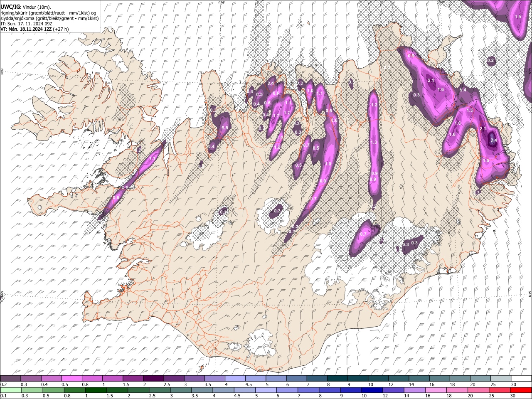Screen dimensions: 532x399
Task: Click the 3.4 precipitation value on the map
Action: [x=494, y=140]
